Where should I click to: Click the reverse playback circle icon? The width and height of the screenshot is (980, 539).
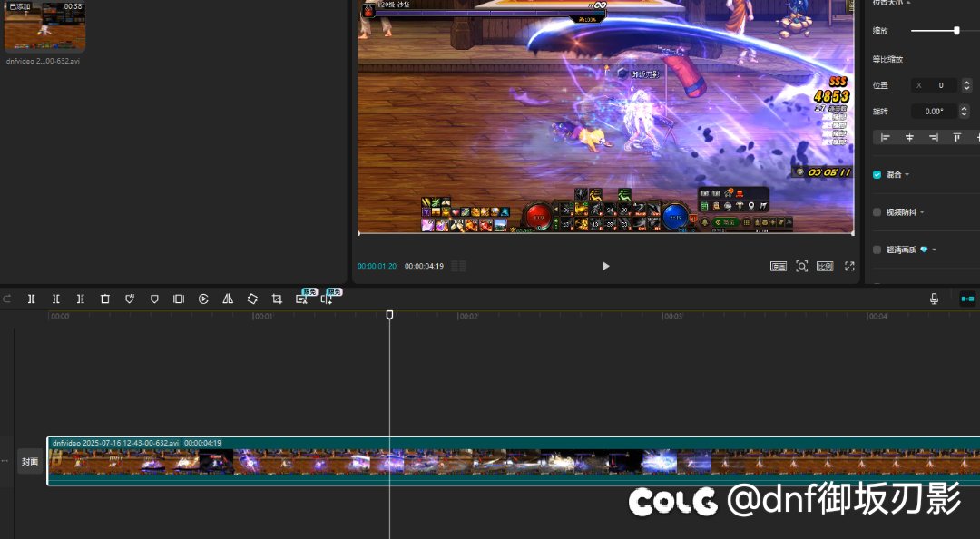[x=203, y=299]
